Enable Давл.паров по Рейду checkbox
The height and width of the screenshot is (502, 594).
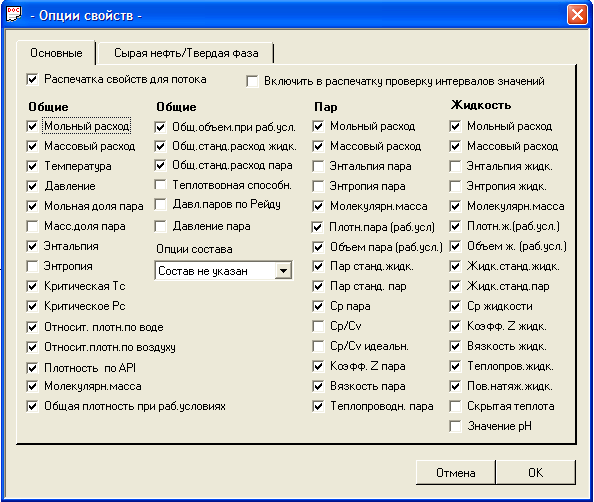(161, 205)
